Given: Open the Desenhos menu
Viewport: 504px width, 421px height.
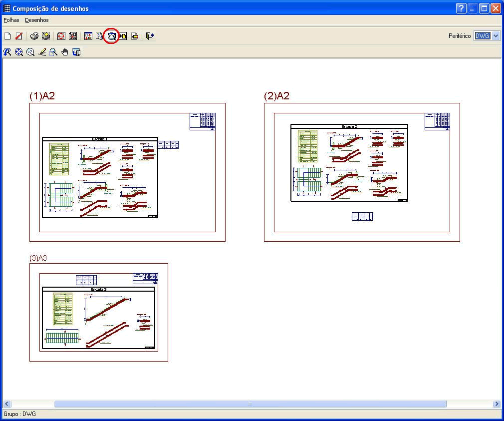Looking at the screenshot, I should point(36,20).
